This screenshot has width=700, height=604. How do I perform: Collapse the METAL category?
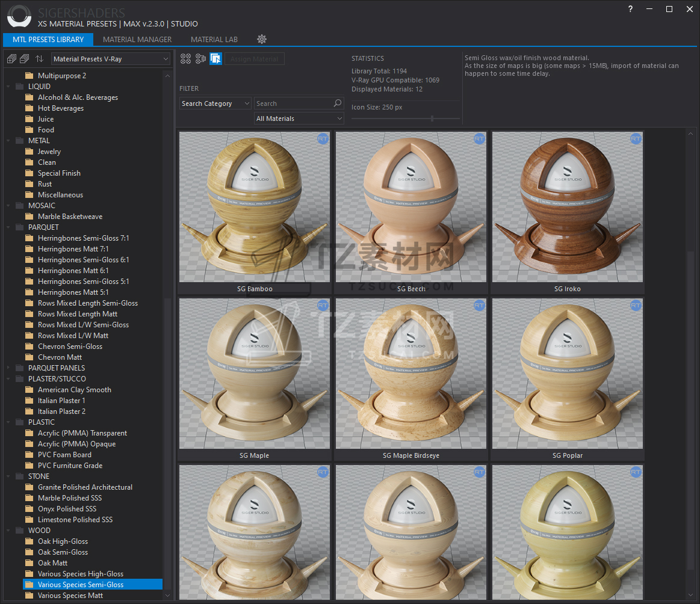tap(8, 141)
